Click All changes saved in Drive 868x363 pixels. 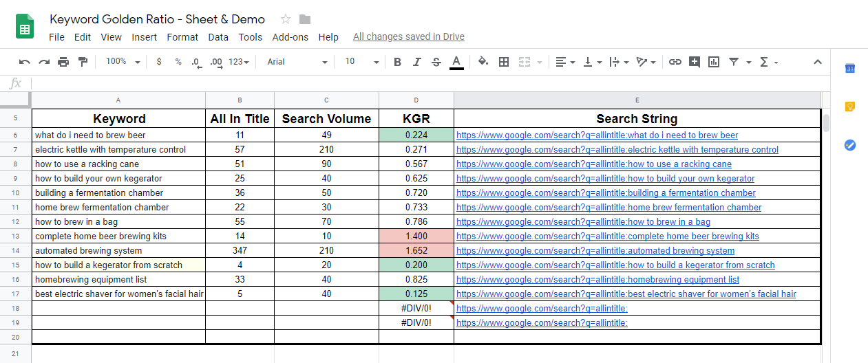click(x=408, y=37)
